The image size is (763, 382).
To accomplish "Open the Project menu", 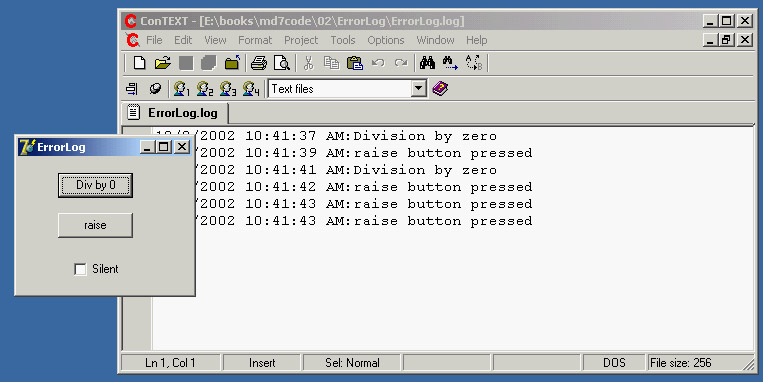I will tap(301, 40).
